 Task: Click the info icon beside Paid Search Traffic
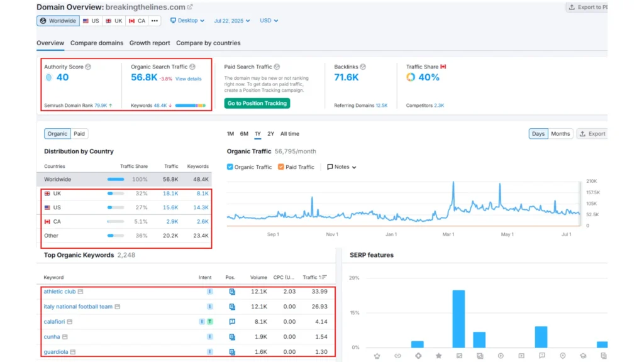(277, 67)
